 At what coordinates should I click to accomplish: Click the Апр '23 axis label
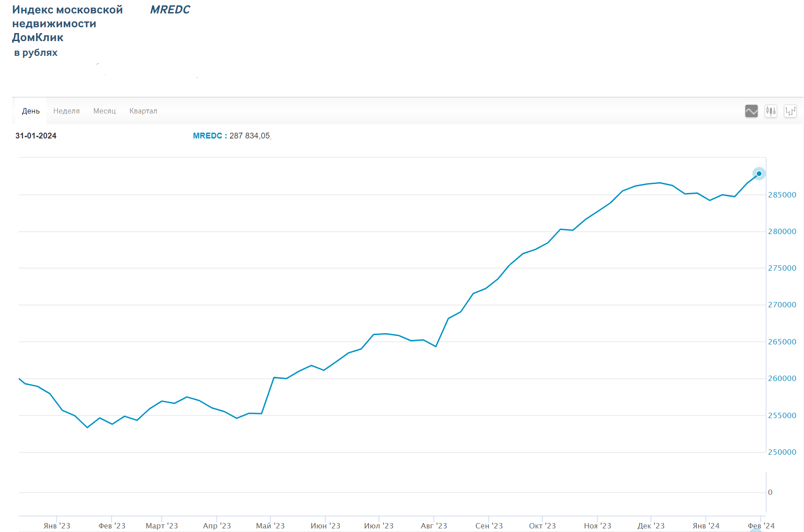(217, 526)
